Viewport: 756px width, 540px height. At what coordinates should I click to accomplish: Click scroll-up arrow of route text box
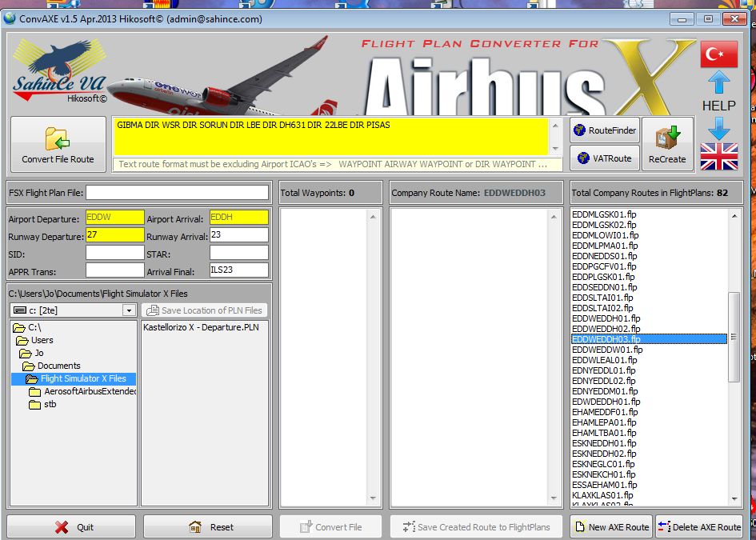click(x=555, y=126)
